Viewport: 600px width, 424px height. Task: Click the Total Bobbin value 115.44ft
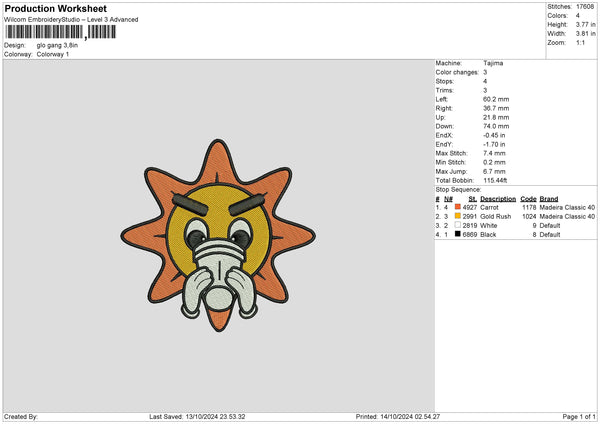pyautogui.click(x=495, y=180)
